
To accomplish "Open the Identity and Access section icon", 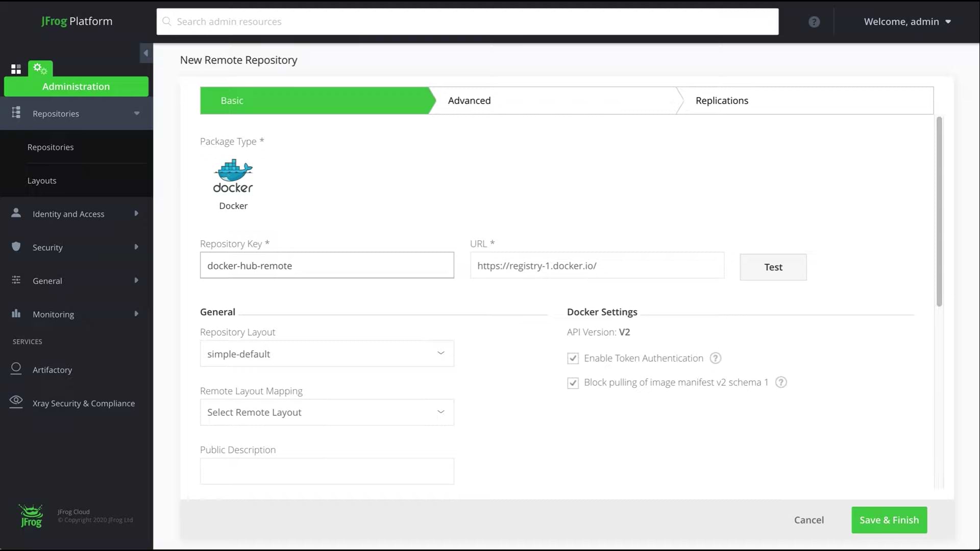I will (16, 213).
